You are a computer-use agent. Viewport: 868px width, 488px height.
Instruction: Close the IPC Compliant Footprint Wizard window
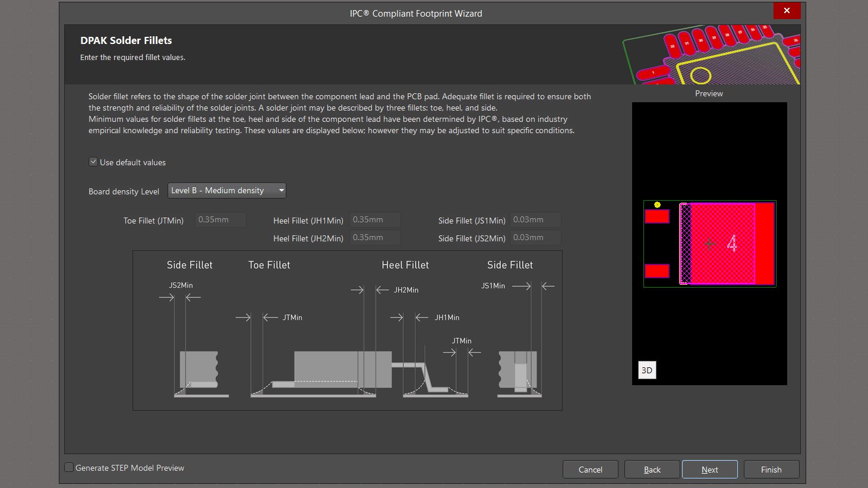tap(787, 11)
